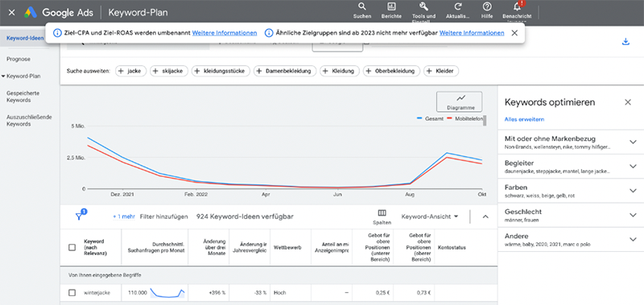Image resolution: width=644 pixels, height=305 pixels.
Task: Add the 'Oberbekleidung' suggestion chip
Action: pyautogui.click(x=391, y=71)
